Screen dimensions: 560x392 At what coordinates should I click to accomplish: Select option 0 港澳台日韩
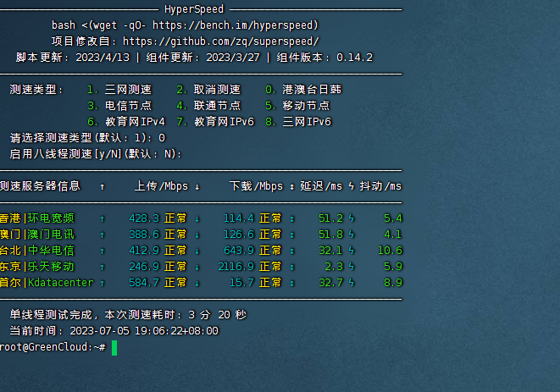click(x=303, y=90)
